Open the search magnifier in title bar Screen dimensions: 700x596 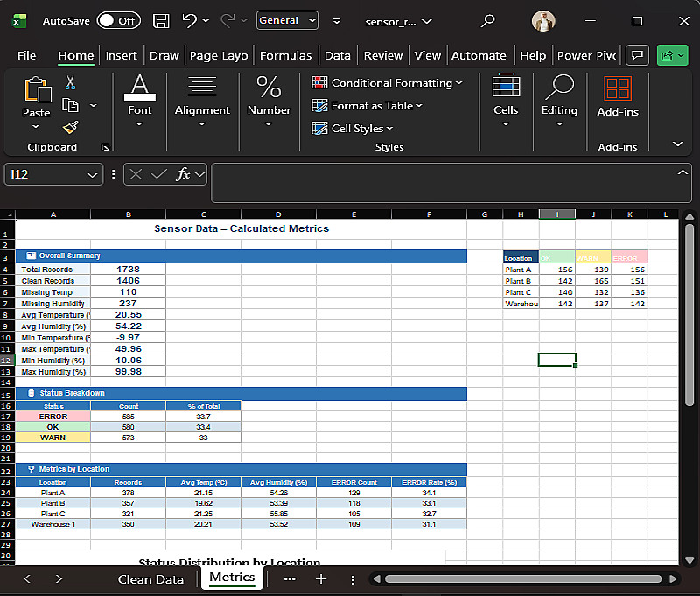[488, 20]
